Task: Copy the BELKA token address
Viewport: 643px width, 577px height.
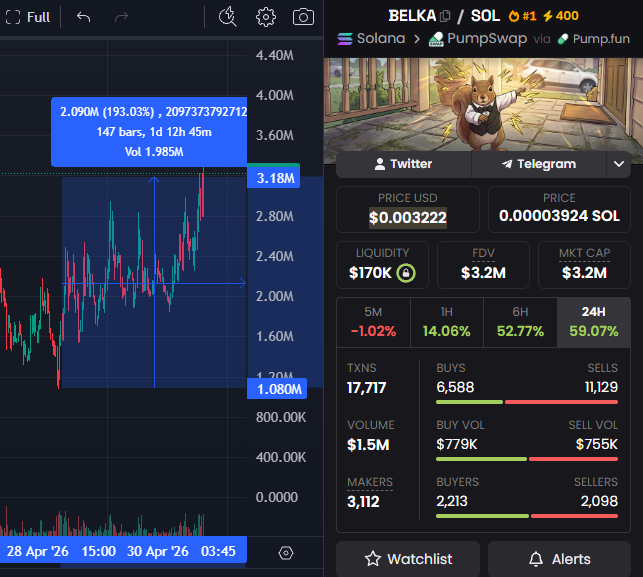Action: tap(445, 16)
